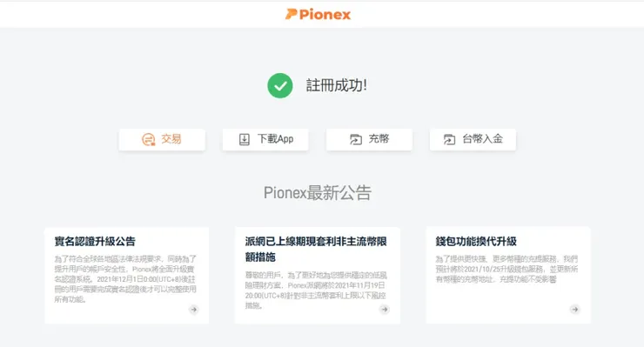Open the 派網已上線期現套利非主流幣限額措施 title
Viewport: 644px width, 347px height.
coord(316,250)
